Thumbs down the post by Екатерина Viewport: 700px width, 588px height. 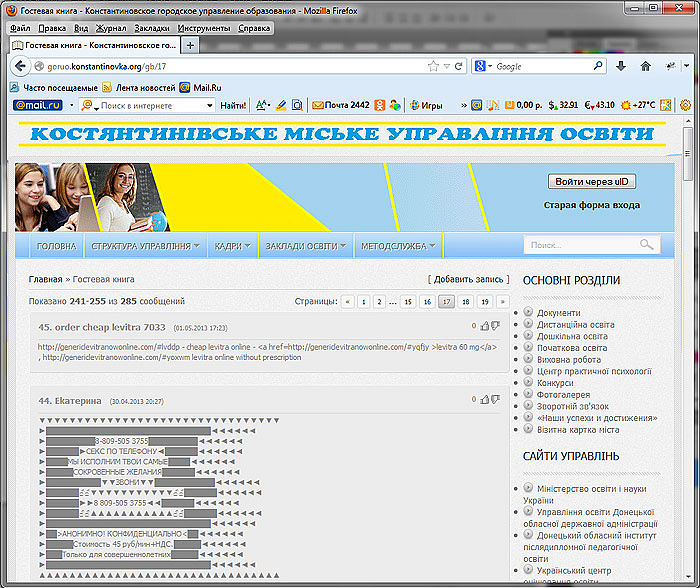tap(495, 400)
